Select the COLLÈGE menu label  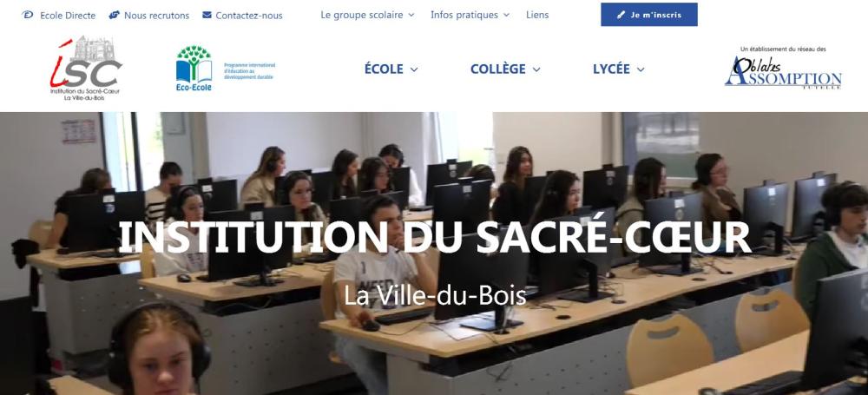497,69
